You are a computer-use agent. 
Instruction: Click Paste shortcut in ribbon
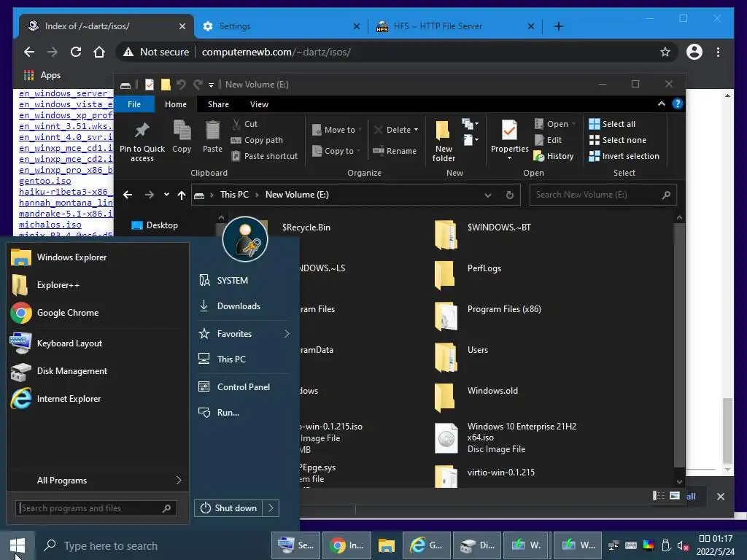click(265, 156)
